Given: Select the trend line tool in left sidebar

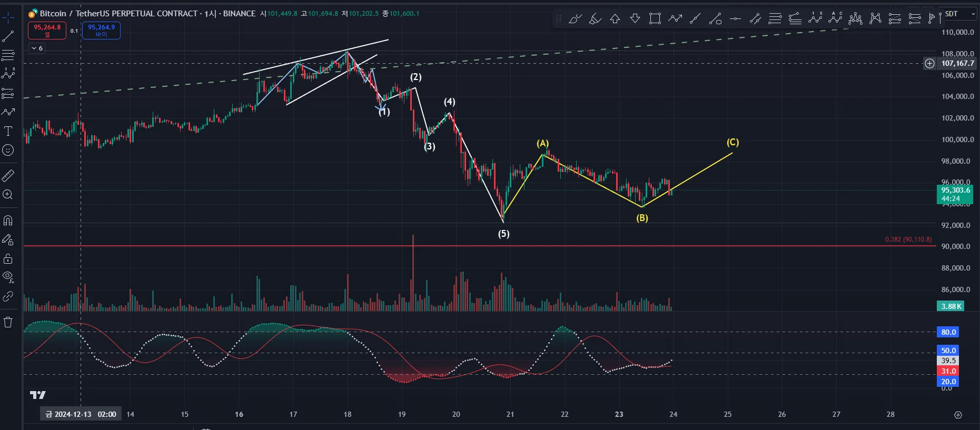Looking at the screenshot, I should (x=8, y=36).
